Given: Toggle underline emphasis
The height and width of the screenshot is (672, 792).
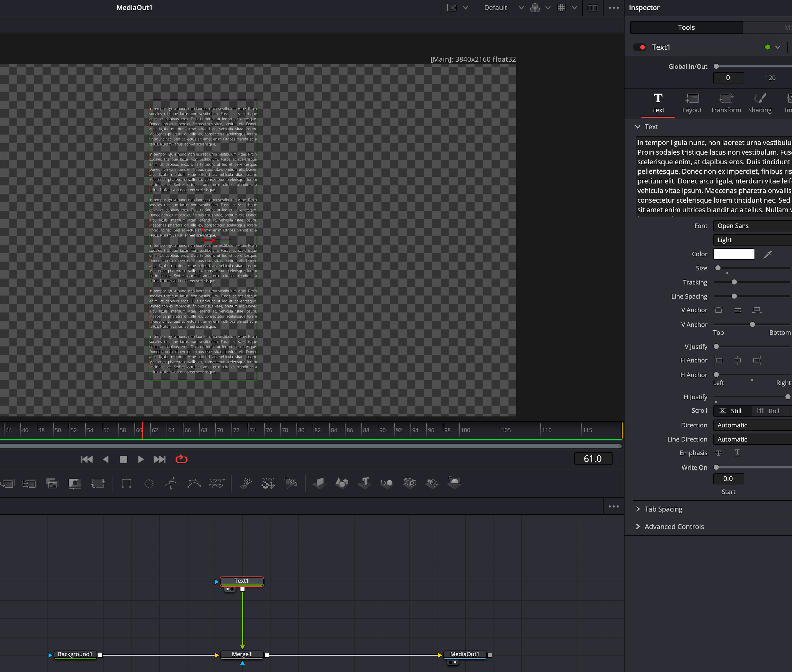Looking at the screenshot, I should coord(738,453).
